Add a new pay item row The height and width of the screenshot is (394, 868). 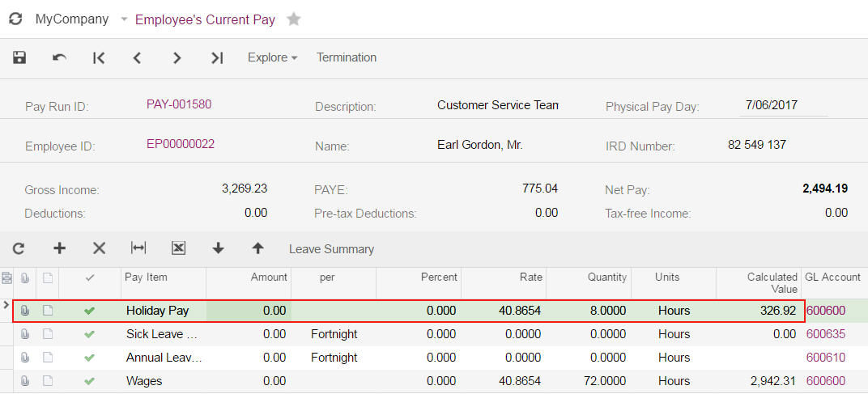(x=59, y=248)
